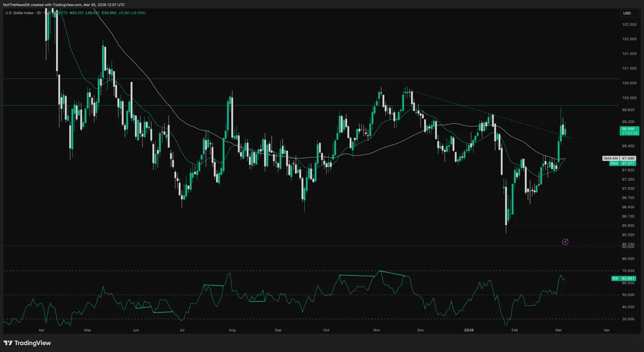Select the green EMA indicator label
Viewport: 644px width, 352px height.
tap(614, 163)
